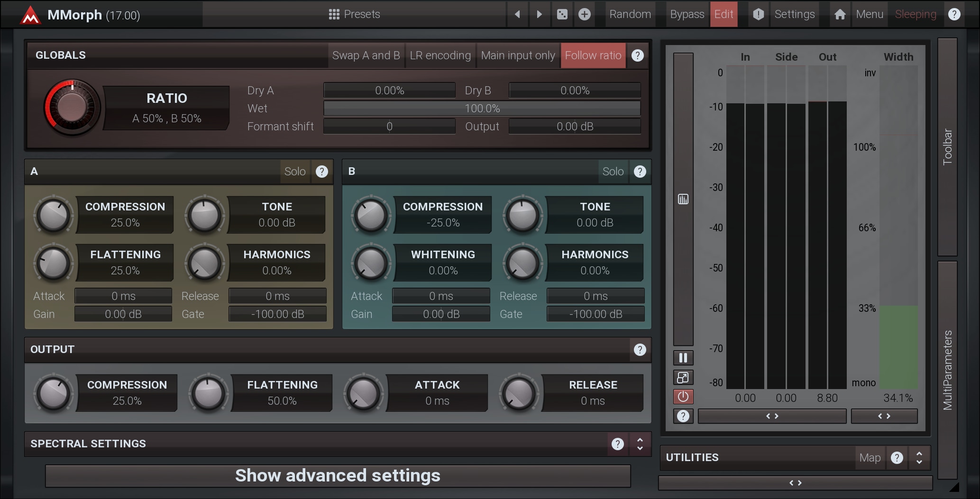Click the meter power enable icon

683,396
